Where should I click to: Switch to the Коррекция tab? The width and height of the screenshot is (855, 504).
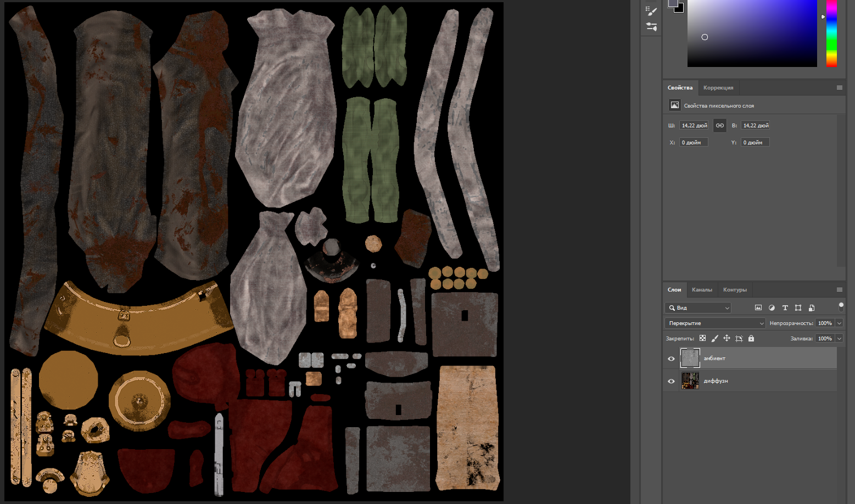coord(718,88)
